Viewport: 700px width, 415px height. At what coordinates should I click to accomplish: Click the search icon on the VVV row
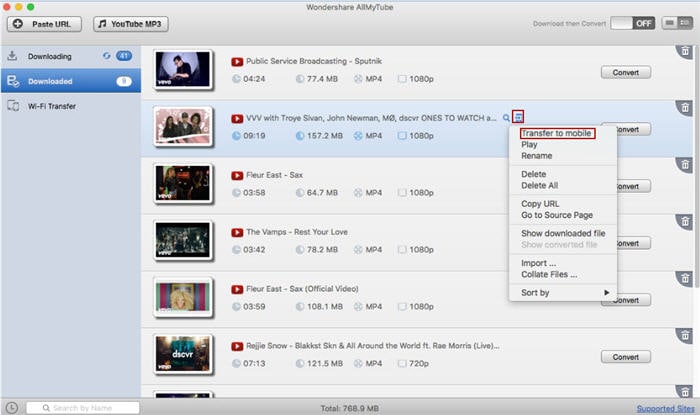[x=506, y=118]
